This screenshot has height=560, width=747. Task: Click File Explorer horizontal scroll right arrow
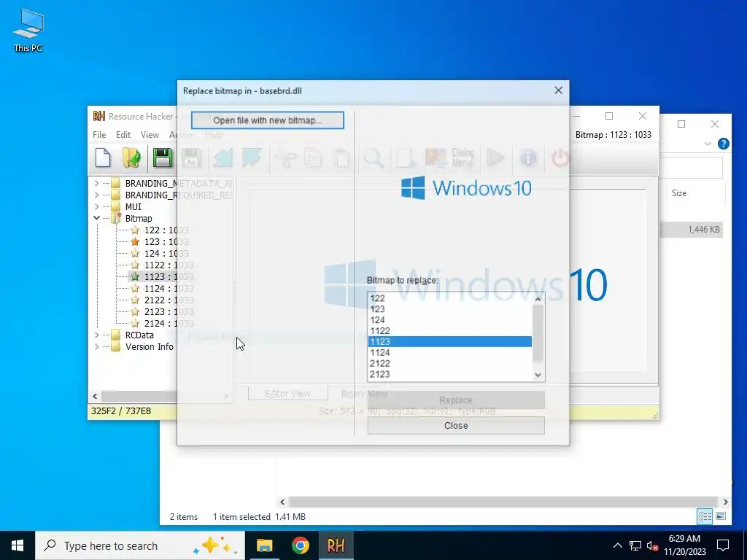tap(725, 502)
